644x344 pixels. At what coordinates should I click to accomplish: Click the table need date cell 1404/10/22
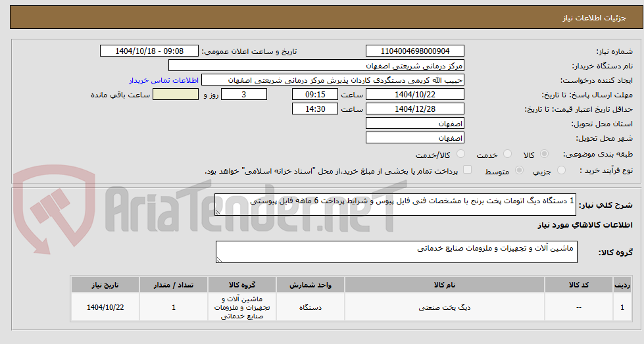pos(105,307)
